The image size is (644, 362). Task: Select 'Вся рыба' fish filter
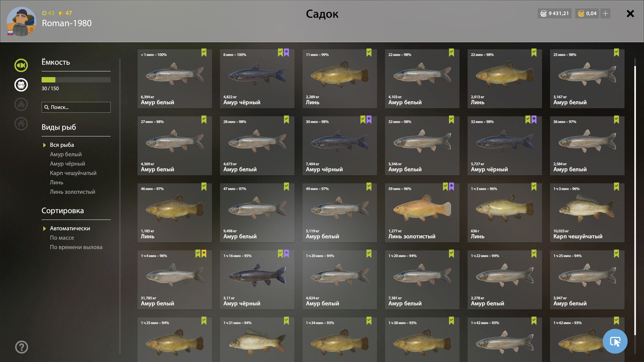62,145
